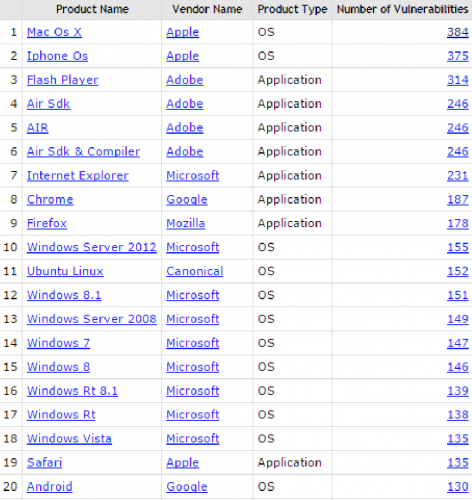Click the Number of Vulnerabilities column header

(402, 9)
